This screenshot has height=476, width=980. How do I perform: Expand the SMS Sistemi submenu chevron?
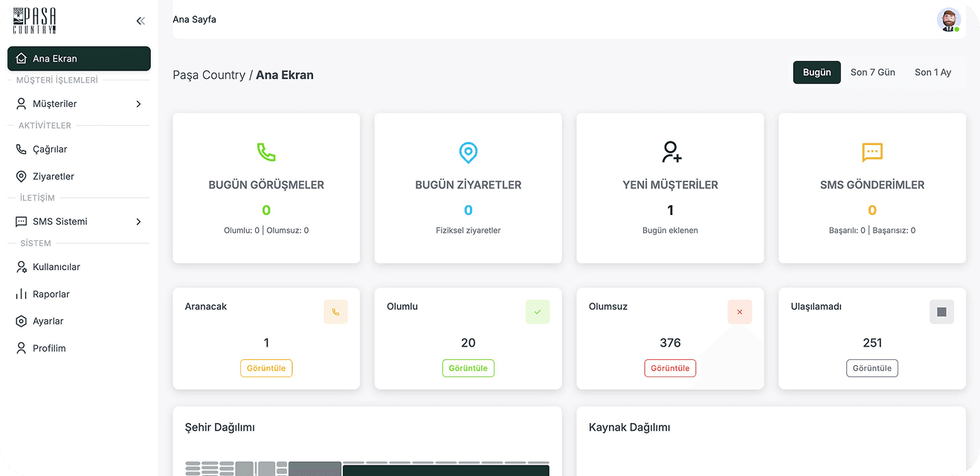(138, 222)
